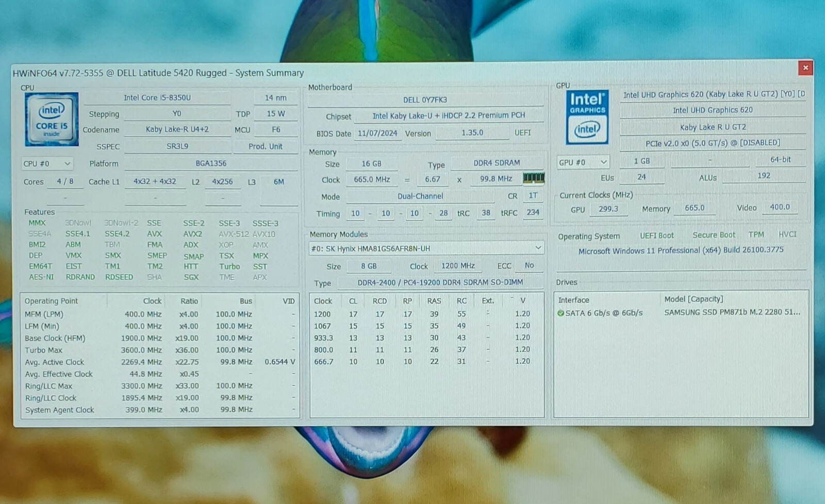Select the 1067 clock row in timings table
This screenshot has width=825, height=504.
[426, 326]
